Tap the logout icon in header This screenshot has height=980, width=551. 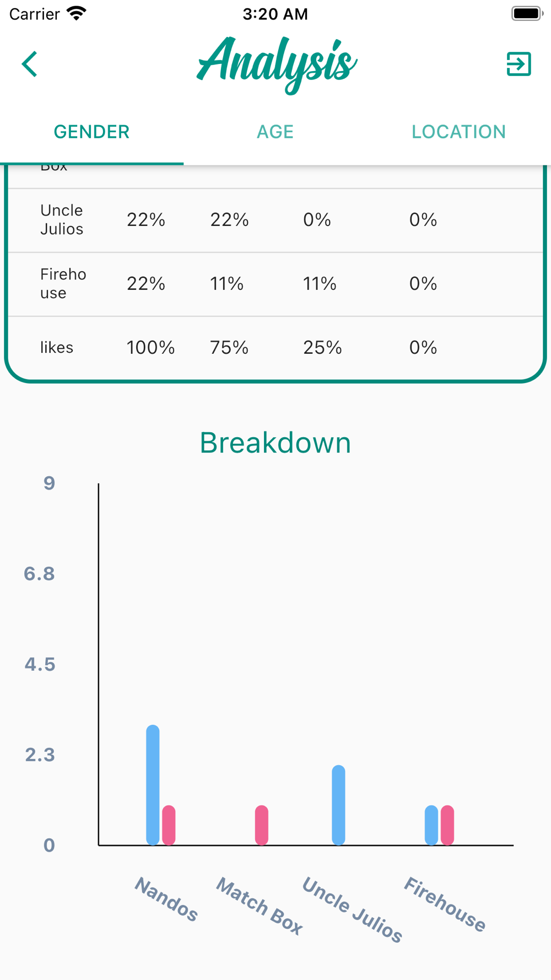[x=518, y=64]
